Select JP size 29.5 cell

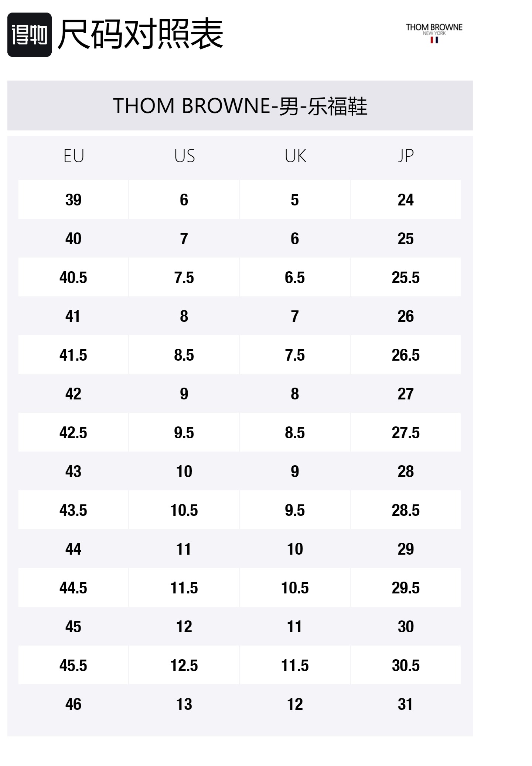[406, 588]
